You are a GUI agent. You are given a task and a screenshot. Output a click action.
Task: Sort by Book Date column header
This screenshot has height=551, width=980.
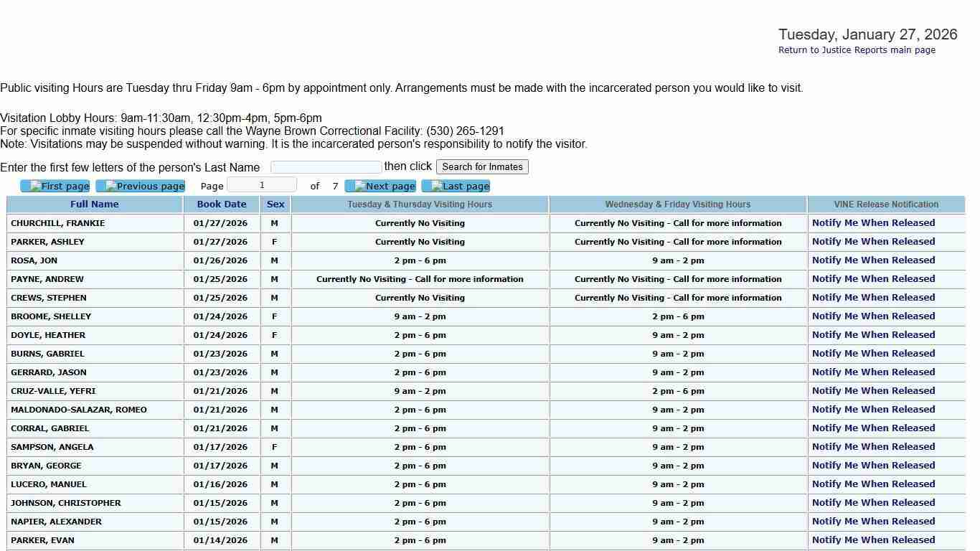222,204
